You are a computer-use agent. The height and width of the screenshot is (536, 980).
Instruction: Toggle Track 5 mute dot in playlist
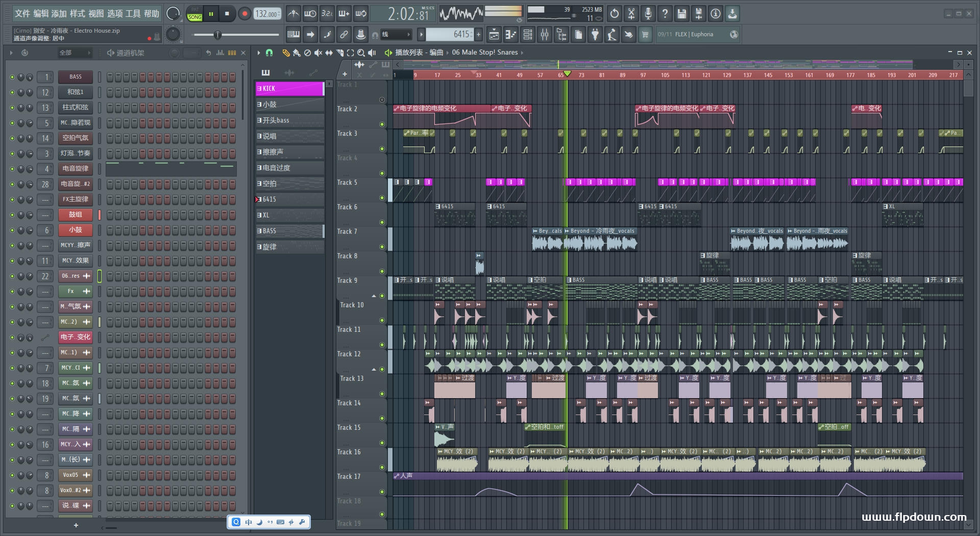tap(382, 198)
